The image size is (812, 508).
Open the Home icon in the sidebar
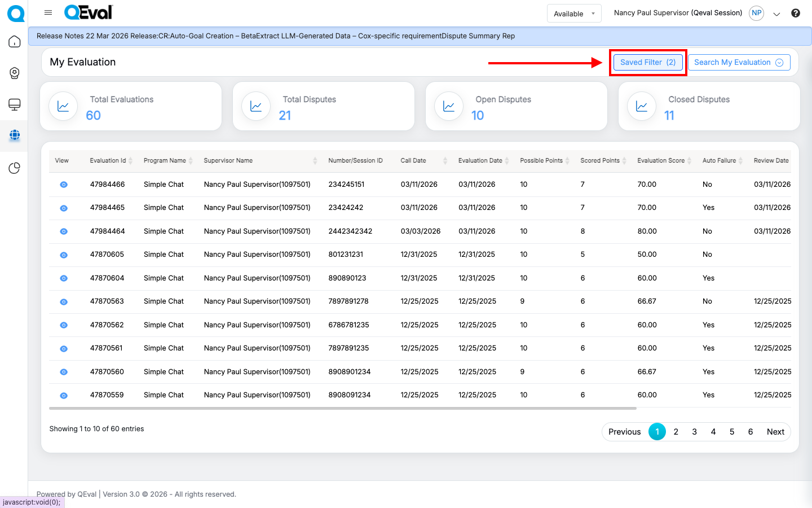(x=15, y=42)
